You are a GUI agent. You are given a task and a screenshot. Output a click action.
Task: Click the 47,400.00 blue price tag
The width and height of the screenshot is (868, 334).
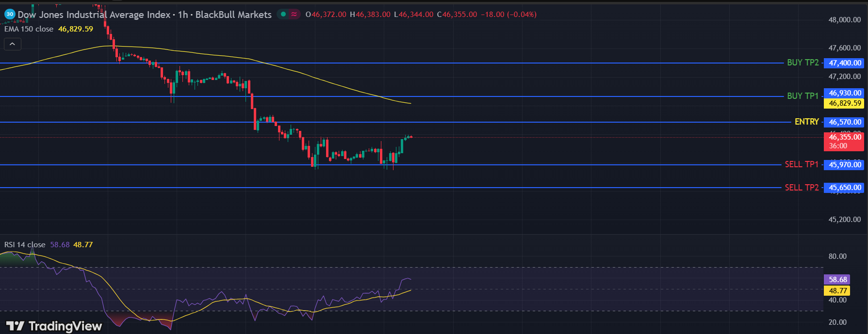[845, 63]
